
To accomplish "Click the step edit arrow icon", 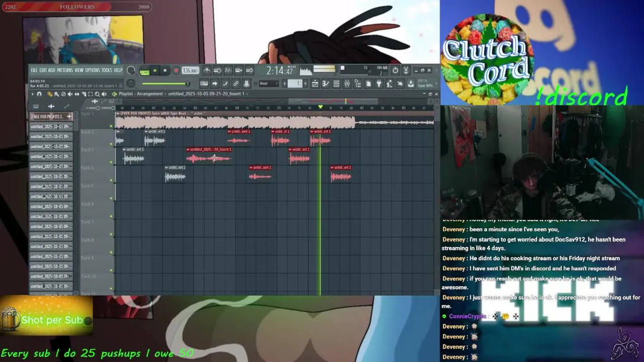I will (215, 83).
